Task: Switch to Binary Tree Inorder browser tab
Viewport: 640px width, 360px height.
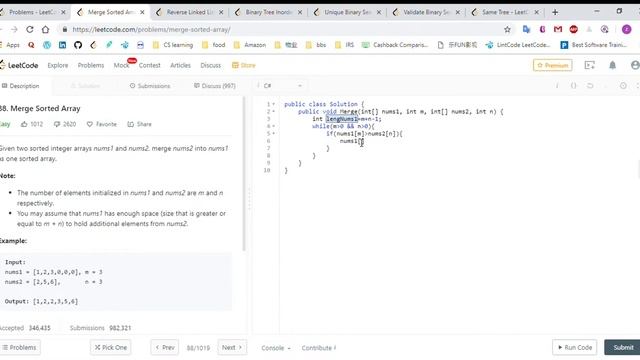Action: click(269, 12)
